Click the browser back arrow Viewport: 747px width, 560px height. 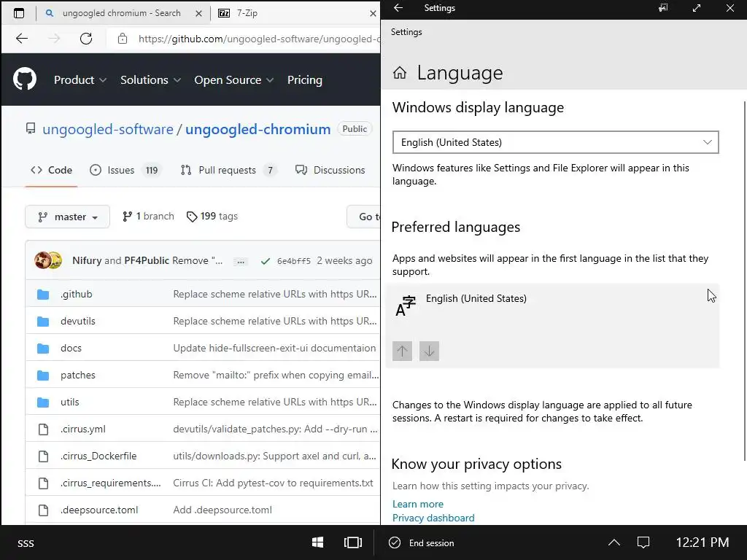point(22,39)
